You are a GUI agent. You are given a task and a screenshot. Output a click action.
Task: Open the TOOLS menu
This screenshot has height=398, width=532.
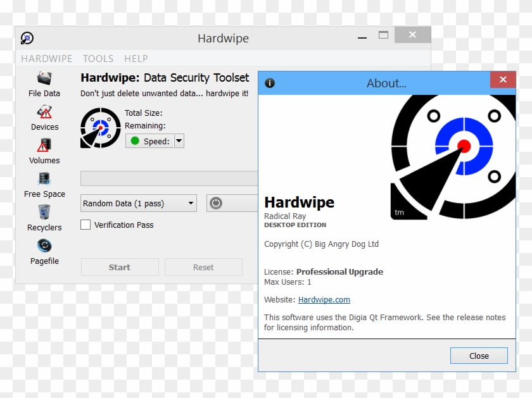pyautogui.click(x=98, y=58)
